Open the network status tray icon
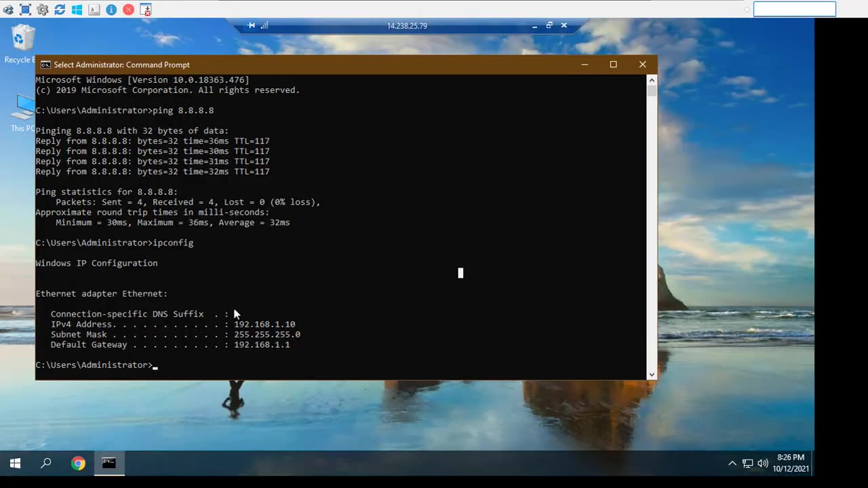 point(747,464)
